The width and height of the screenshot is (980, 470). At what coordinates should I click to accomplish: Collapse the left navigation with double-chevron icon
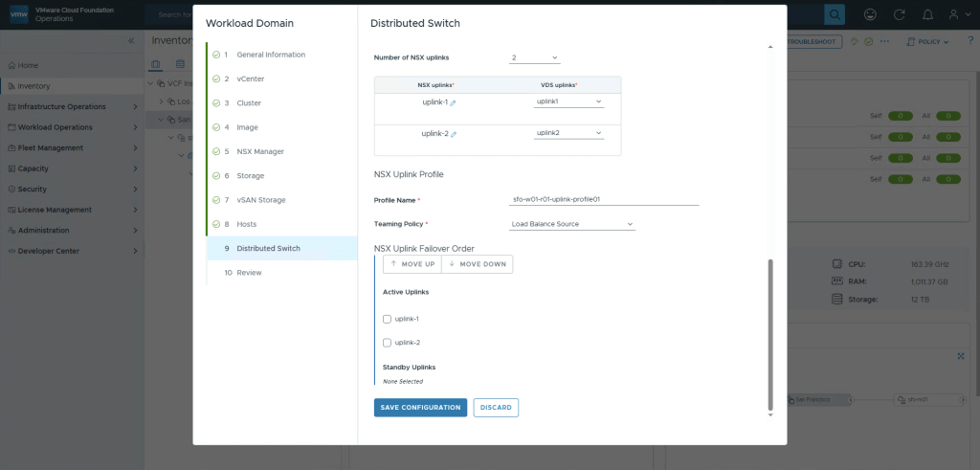click(131, 41)
